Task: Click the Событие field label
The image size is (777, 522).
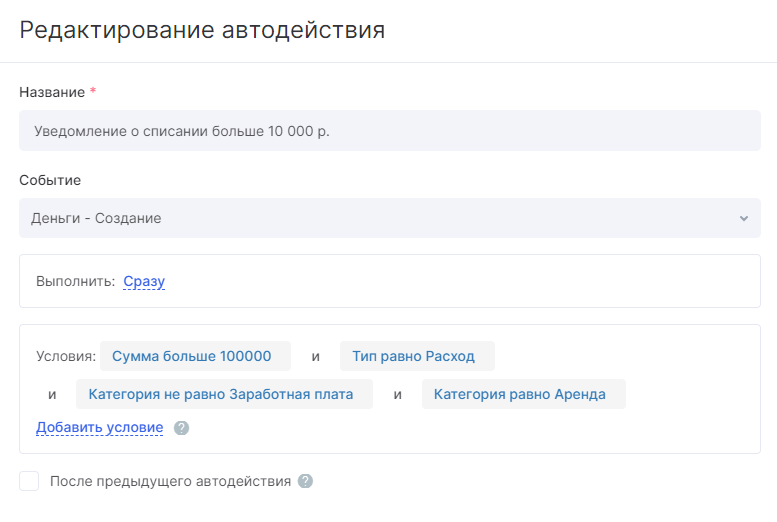Action: pyautogui.click(x=50, y=180)
